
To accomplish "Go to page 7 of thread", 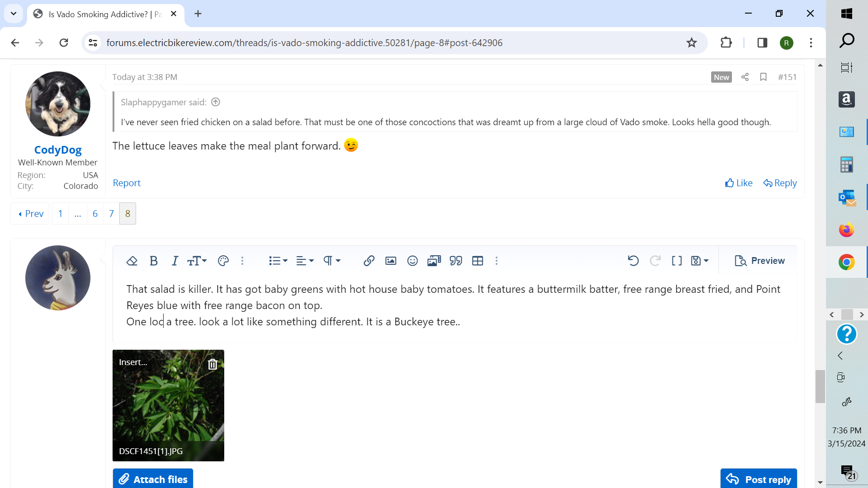I will click(x=111, y=214).
